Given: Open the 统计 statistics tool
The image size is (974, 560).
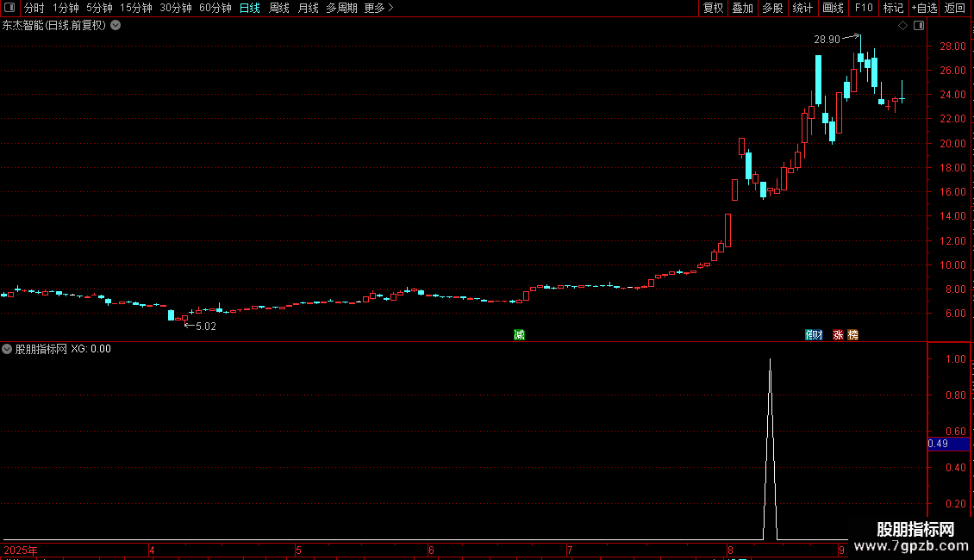Looking at the screenshot, I should (x=802, y=8).
